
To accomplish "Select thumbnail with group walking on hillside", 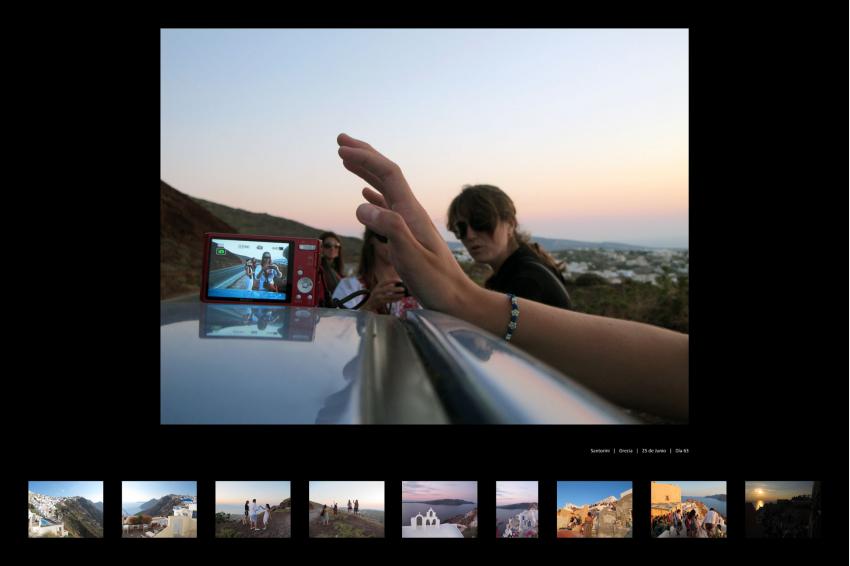I will click(346, 509).
